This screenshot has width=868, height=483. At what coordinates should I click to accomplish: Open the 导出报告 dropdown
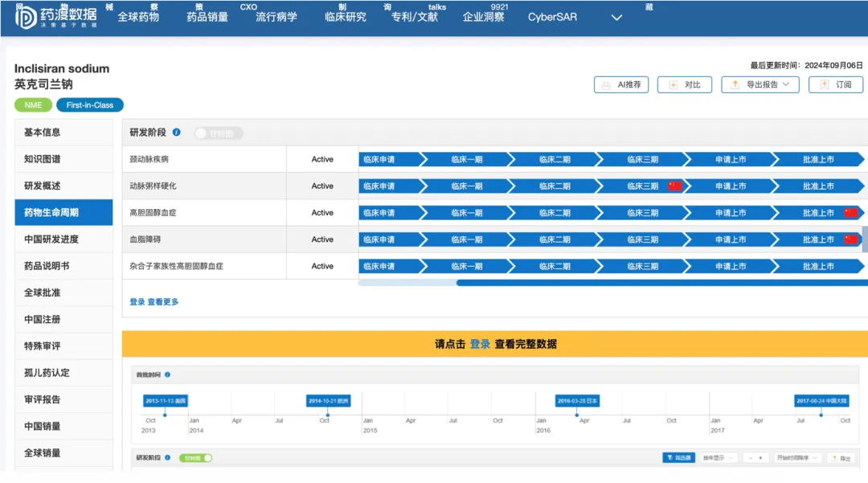(x=759, y=85)
